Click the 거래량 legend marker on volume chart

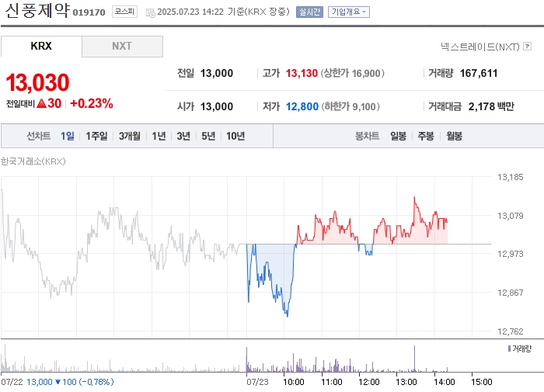[509, 349]
